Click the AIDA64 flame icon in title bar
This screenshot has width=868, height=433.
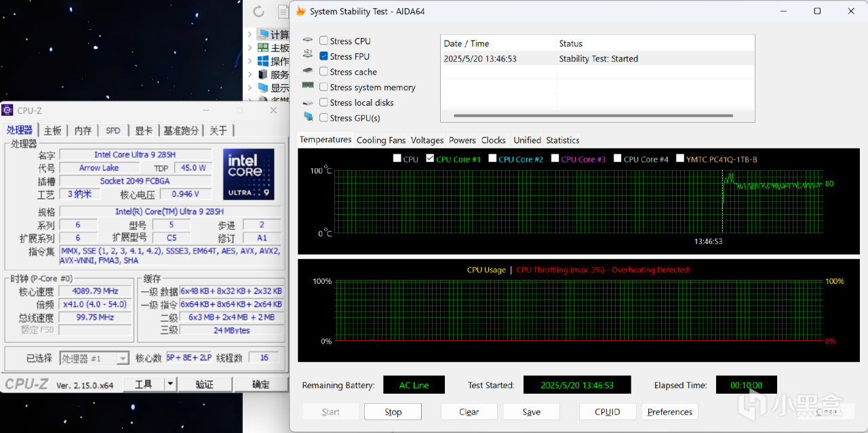pyautogui.click(x=300, y=12)
